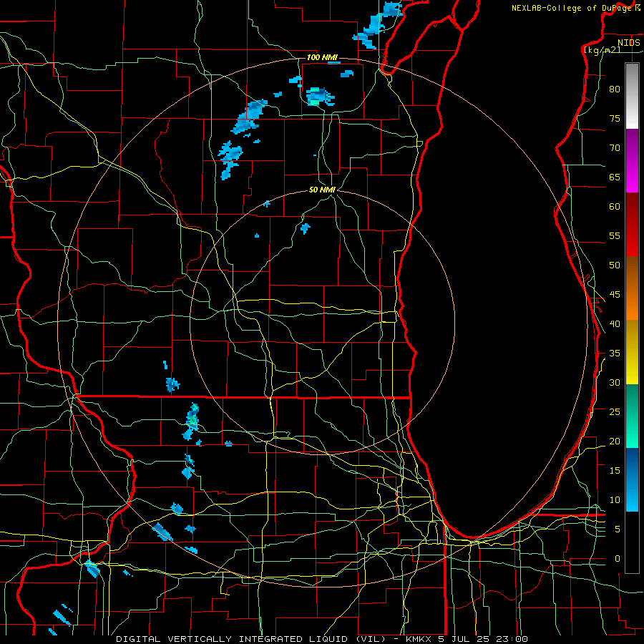Click the NIDS label above color scale
Image resolution: width=644 pixels, height=644 pixels.
pyautogui.click(x=628, y=42)
